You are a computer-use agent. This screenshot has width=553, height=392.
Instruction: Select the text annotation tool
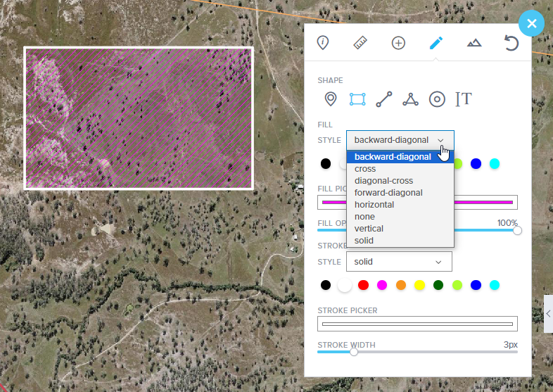463,99
